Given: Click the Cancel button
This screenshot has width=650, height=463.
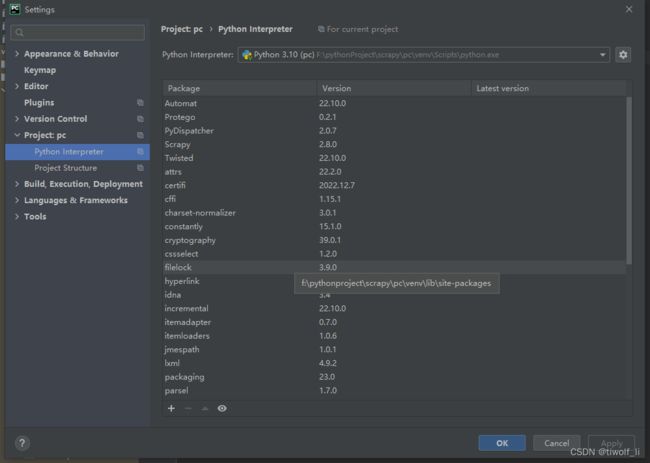Looking at the screenshot, I should click(x=556, y=443).
